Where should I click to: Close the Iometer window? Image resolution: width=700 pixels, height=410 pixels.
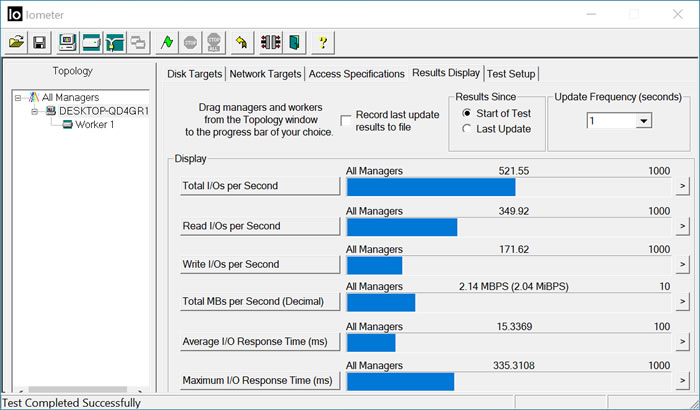(x=677, y=14)
